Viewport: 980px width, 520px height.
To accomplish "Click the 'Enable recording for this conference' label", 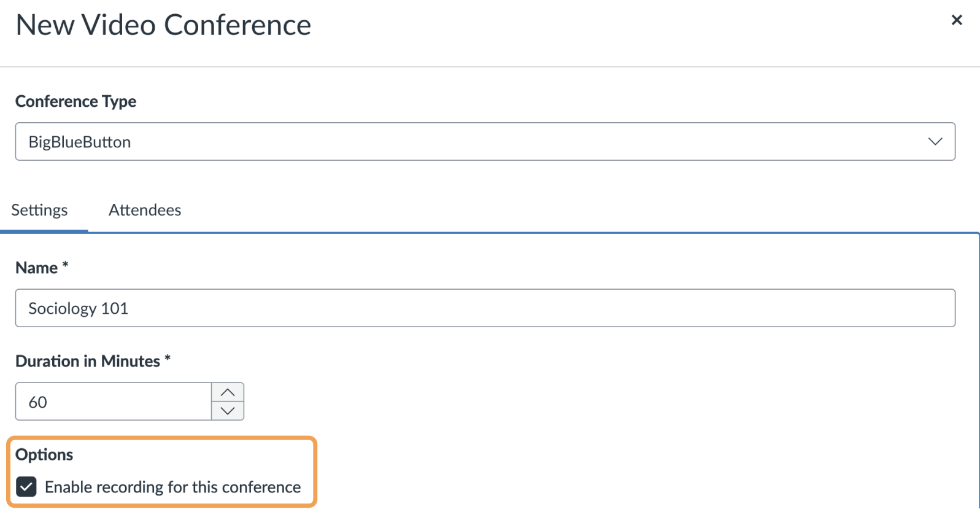I will coord(172,487).
